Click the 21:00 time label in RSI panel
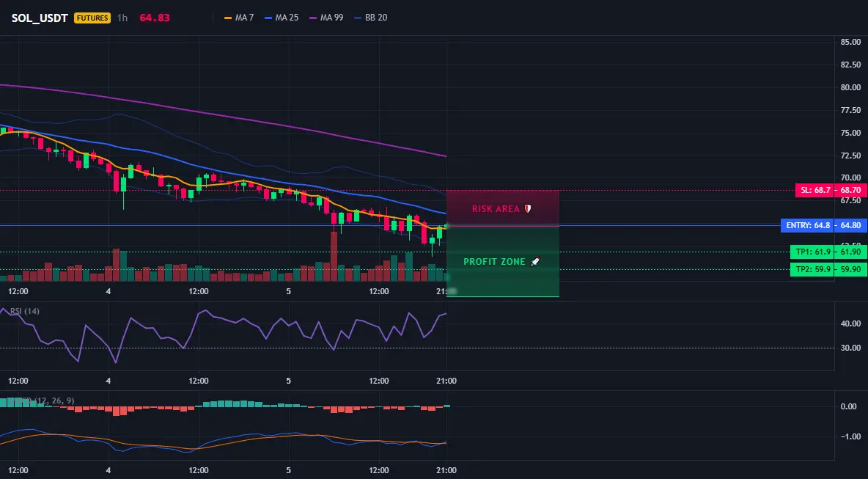The width and height of the screenshot is (868, 479). tap(446, 381)
